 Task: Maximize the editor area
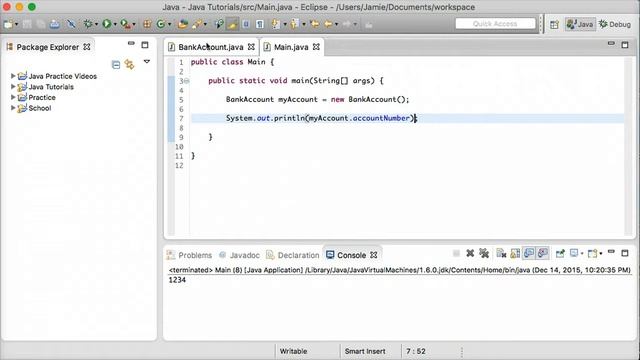[x=625, y=45]
